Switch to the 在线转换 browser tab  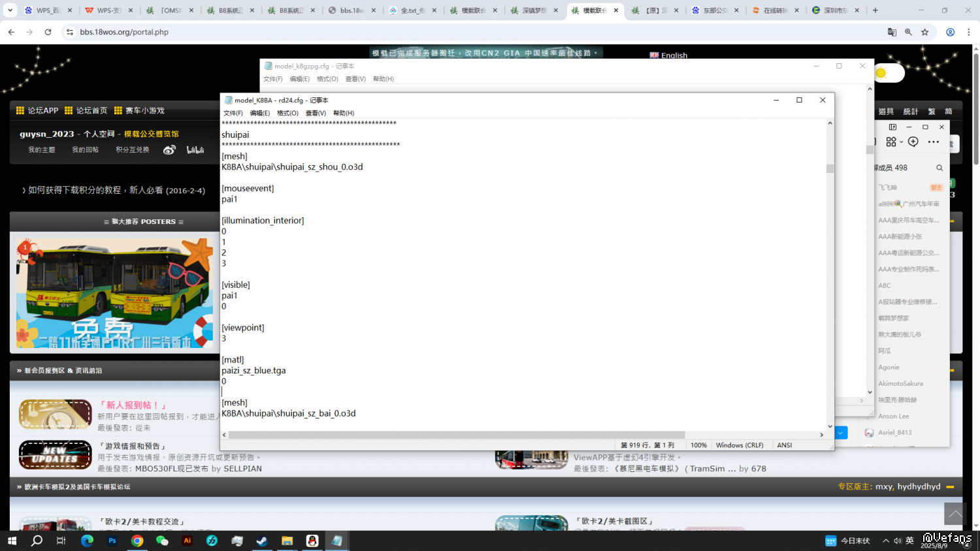tap(776, 10)
